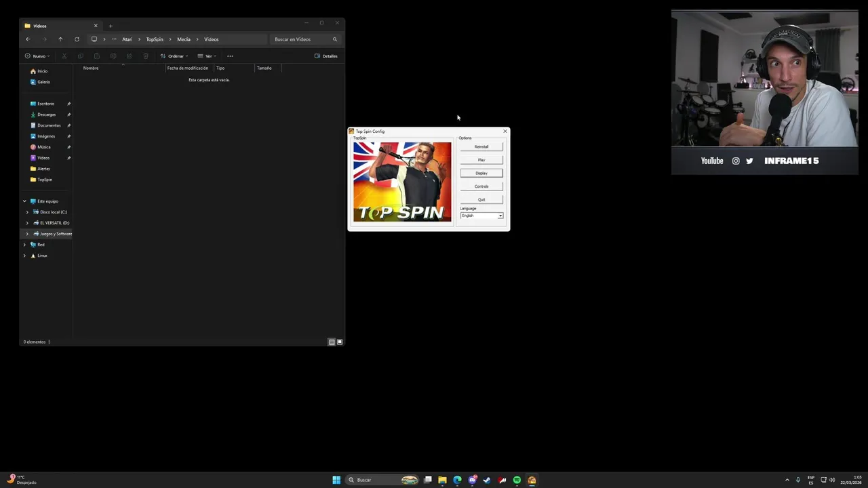868x488 pixels.
Task: Navigate to Media breadcrumb
Action: (x=184, y=39)
